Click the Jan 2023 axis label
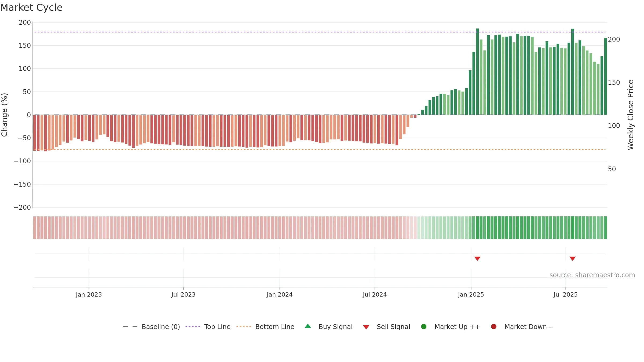Image resolution: width=644 pixels, height=362 pixels. tap(89, 295)
